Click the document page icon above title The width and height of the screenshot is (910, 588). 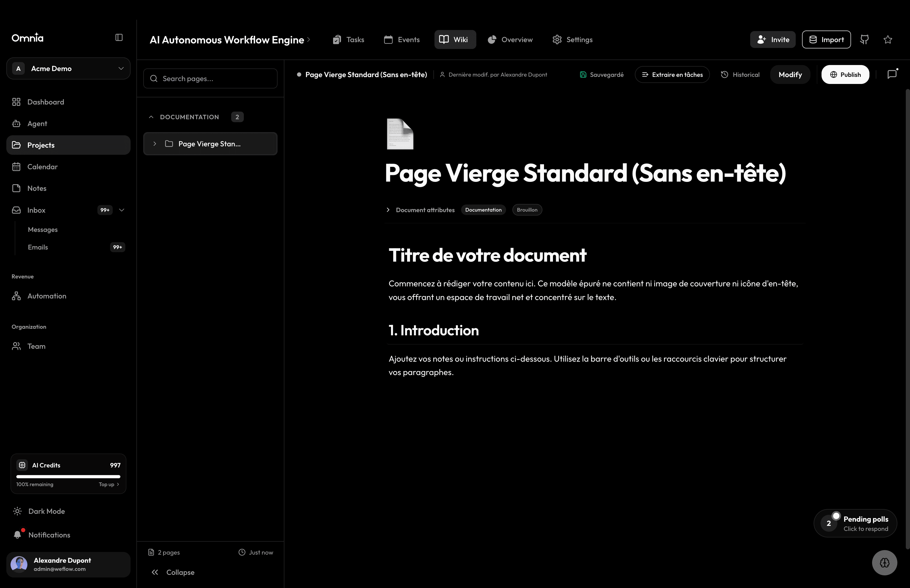point(400,134)
